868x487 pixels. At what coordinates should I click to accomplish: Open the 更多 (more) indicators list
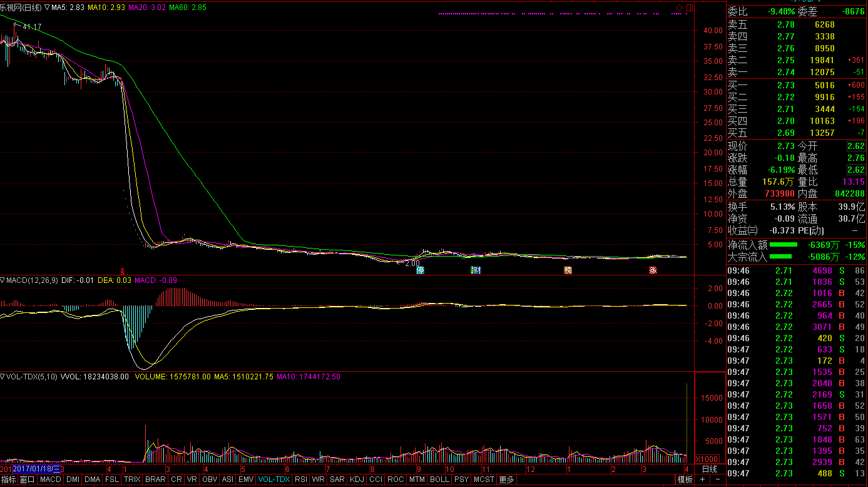(x=506, y=479)
